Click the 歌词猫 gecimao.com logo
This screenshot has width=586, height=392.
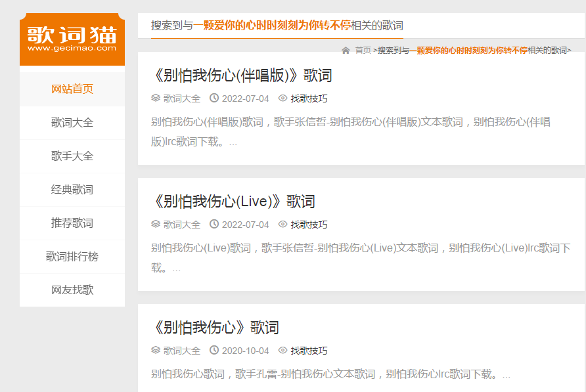(72, 39)
